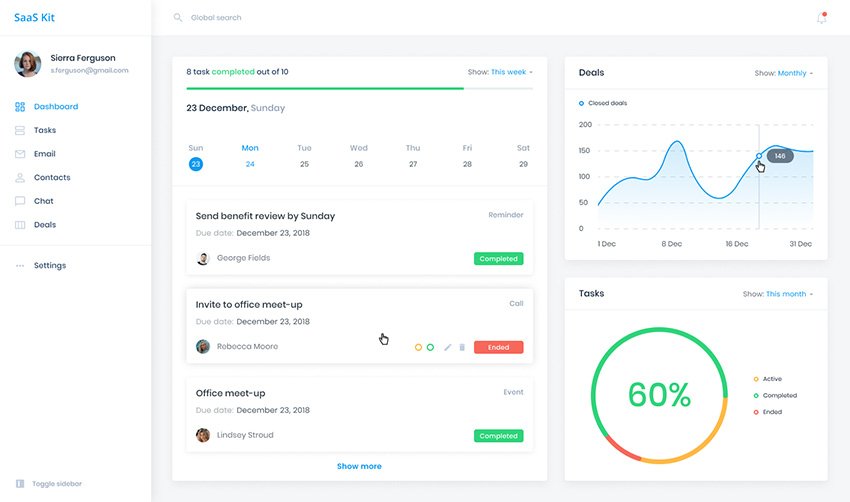Click Lindsey Stroud's avatar
Screen dimensions: 850x502
click(203, 435)
